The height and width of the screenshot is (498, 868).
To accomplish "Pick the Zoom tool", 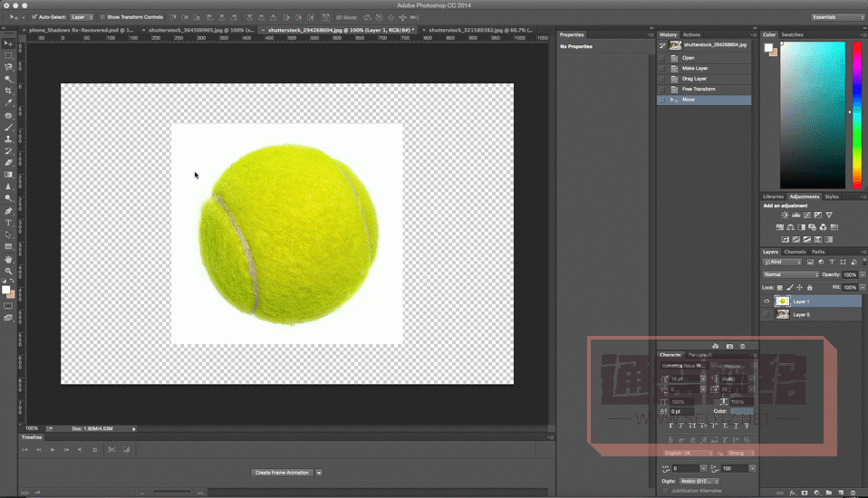I will [9, 271].
